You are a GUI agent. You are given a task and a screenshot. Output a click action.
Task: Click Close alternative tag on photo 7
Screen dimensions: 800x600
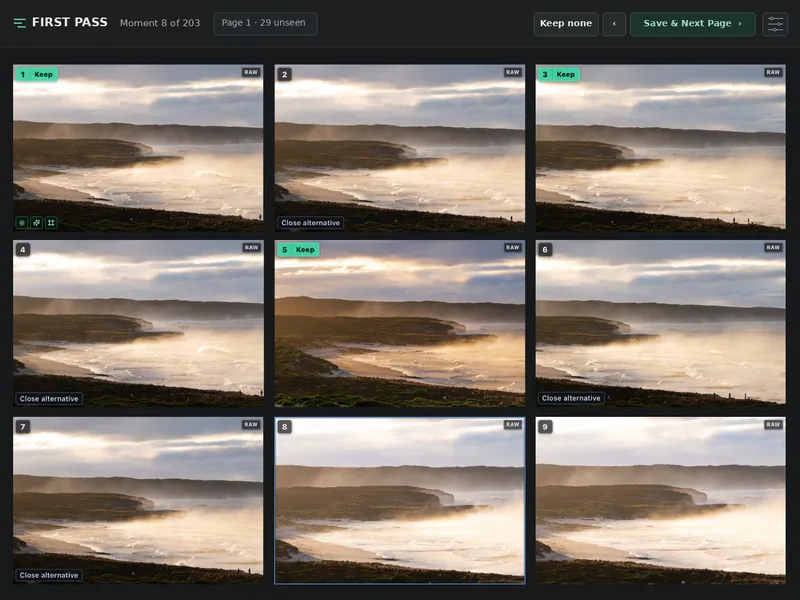(49, 575)
